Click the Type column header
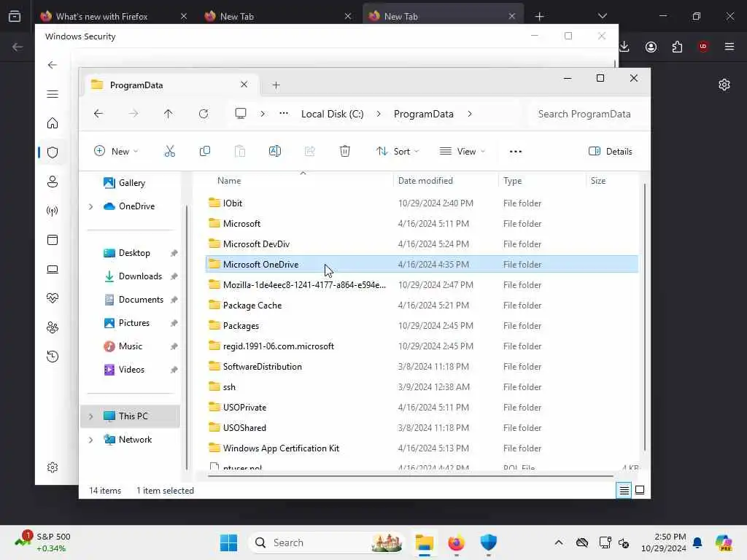Image resolution: width=747 pixels, height=560 pixels. 512,181
